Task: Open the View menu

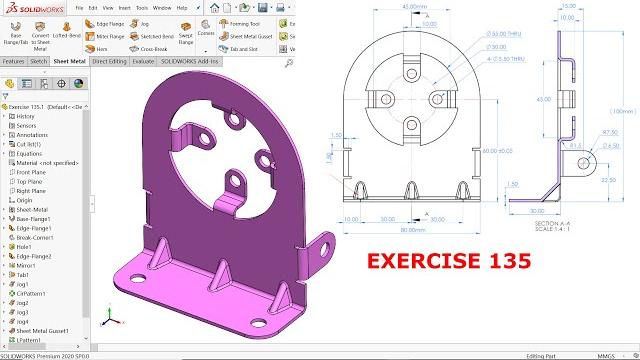Action: click(108, 8)
